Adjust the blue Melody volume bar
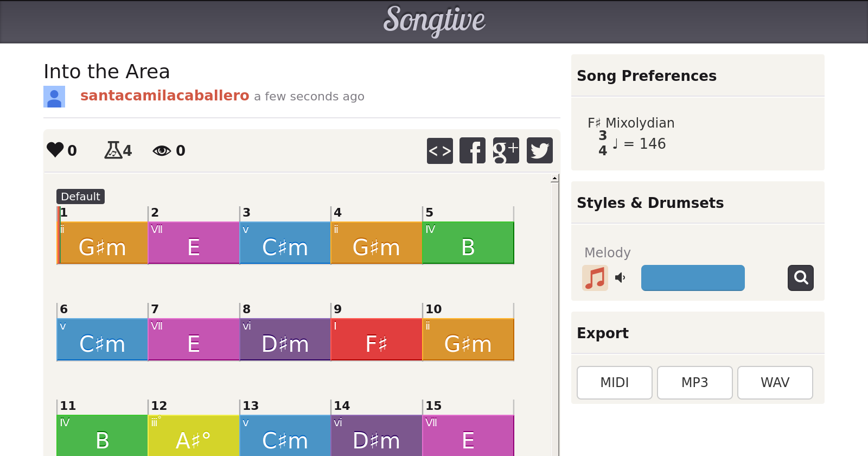 [x=693, y=278]
